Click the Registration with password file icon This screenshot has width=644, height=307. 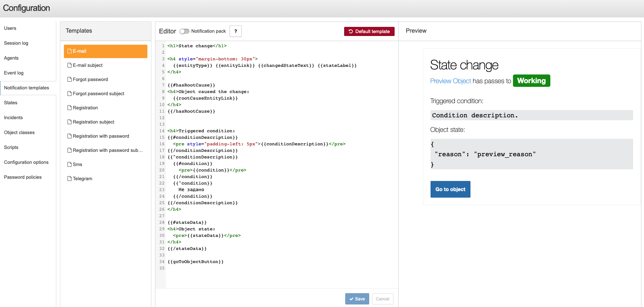[69, 136]
